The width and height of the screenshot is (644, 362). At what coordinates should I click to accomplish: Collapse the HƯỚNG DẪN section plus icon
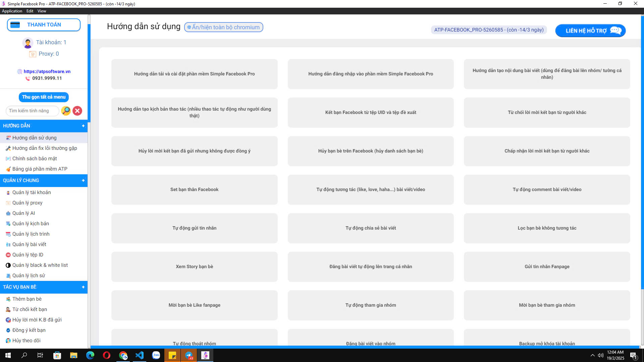[83, 126]
